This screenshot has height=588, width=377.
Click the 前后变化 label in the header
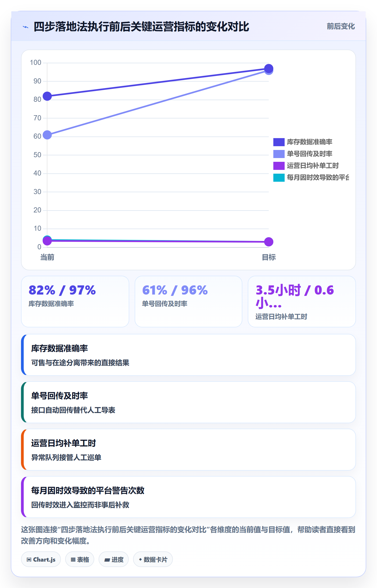coord(341,26)
